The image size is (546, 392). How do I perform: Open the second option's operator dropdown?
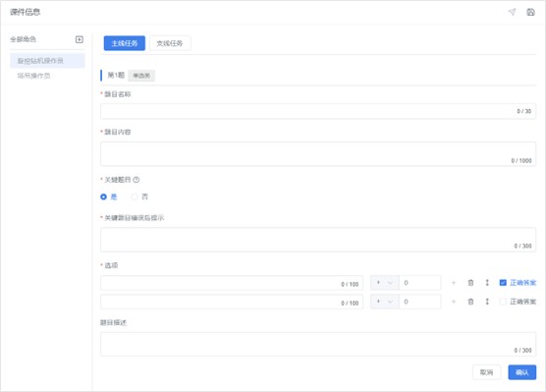pos(385,302)
